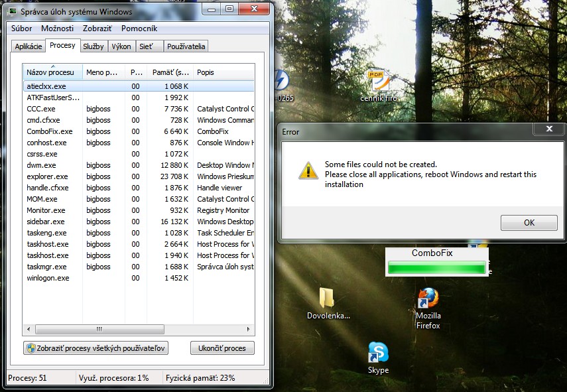This screenshot has height=392, width=567.
Task: Click the Error dialog title bar text
Action: click(290, 132)
